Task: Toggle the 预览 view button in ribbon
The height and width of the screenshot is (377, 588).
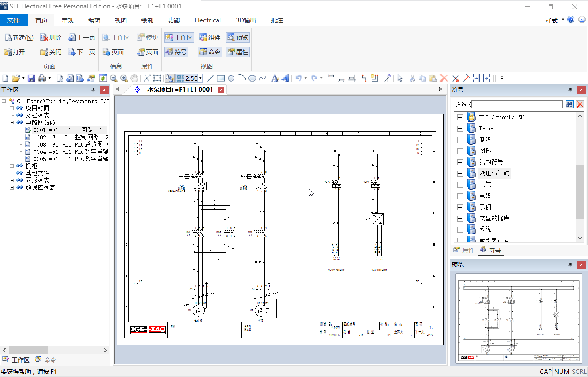Action: click(238, 37)
